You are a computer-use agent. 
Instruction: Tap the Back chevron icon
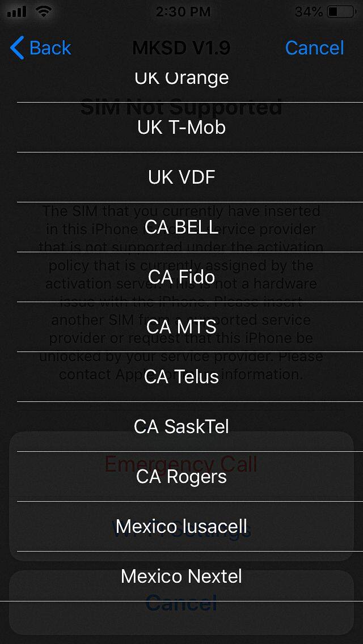pos(18,48)
